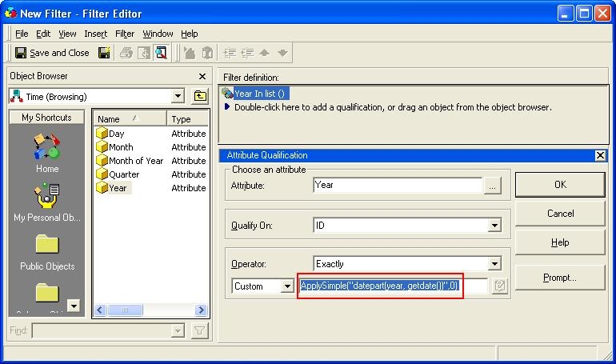The image size is (616, 364).
Task: Open the Public Objects folder shortcut
Action: pyautogui.click(x=47, y=250)
